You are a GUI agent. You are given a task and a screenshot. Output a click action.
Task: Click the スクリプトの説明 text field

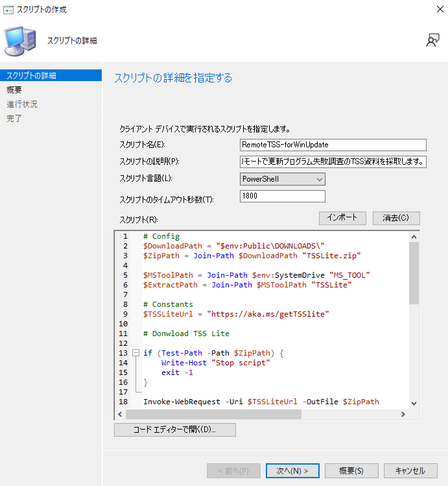[x=333, y=162]
